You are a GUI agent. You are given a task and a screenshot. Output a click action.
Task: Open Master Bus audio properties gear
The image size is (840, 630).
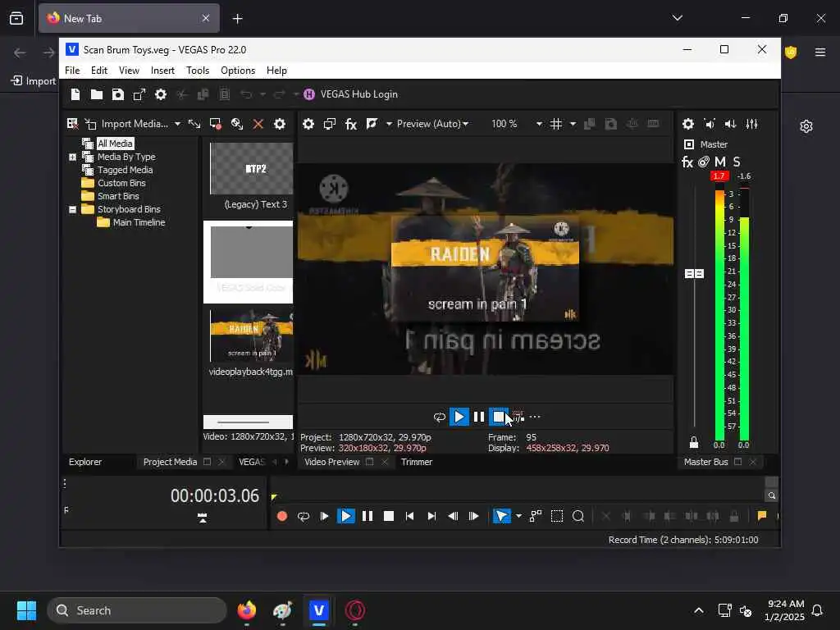click(688, 124)
